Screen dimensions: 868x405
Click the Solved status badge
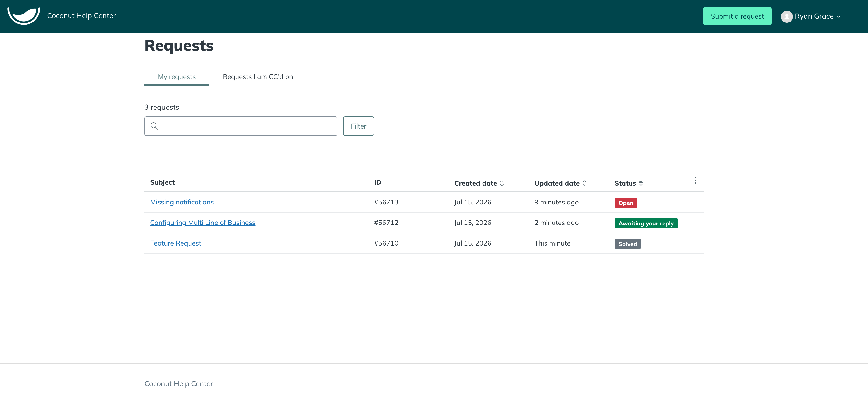[627, 244]
